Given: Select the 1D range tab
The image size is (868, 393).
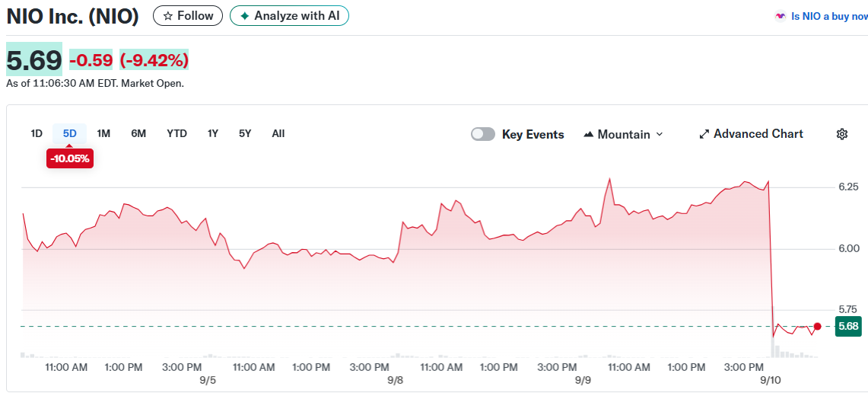Looking at the screenshot, I should click(37, 133).
